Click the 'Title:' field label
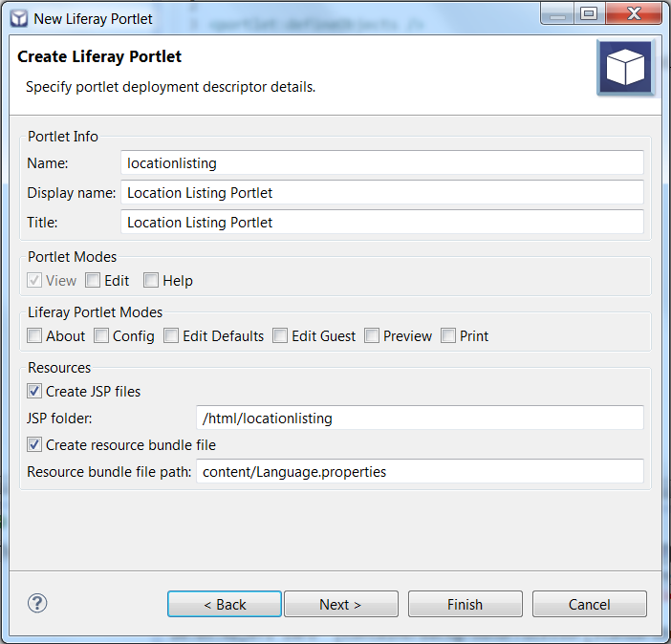 tap(42, 223)
